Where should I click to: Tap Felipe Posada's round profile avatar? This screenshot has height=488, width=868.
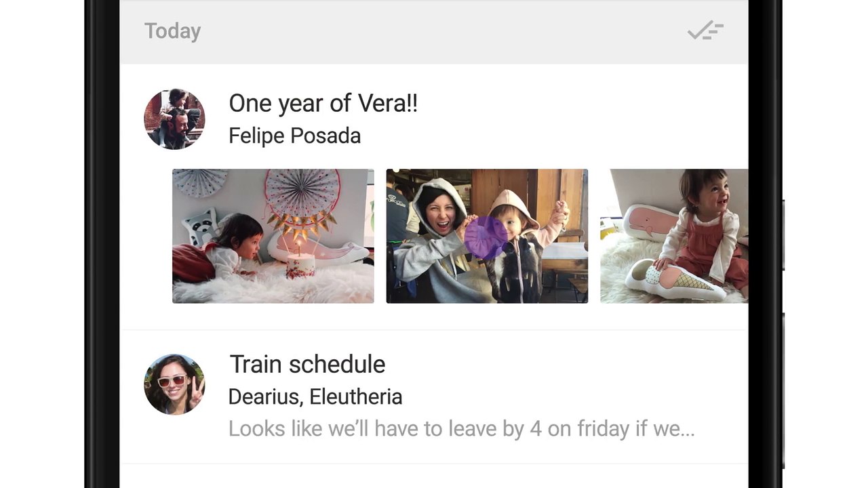click(174, 119)
